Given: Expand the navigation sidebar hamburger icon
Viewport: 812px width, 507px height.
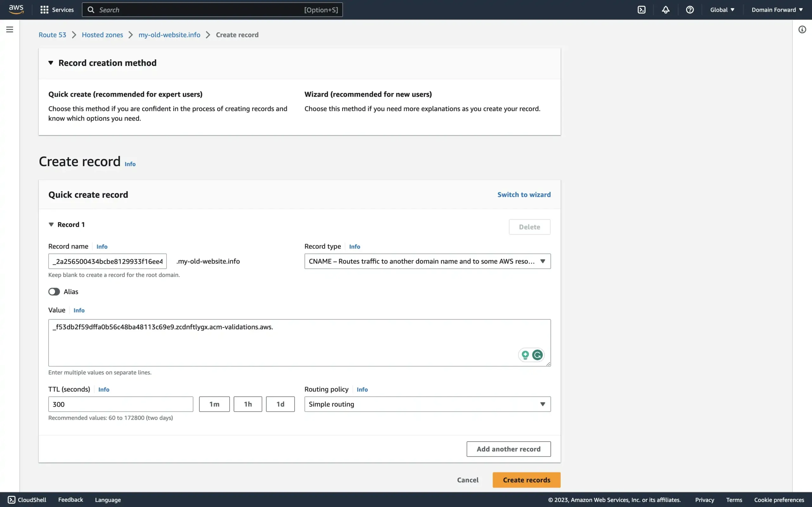Looking at the screenshot, I should pos(10,29).
